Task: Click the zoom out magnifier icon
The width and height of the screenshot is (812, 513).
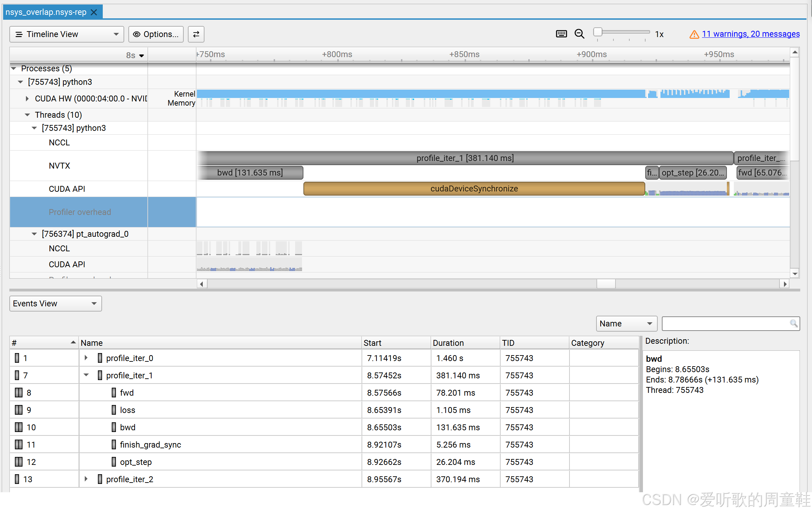Action: coord(579,34)
